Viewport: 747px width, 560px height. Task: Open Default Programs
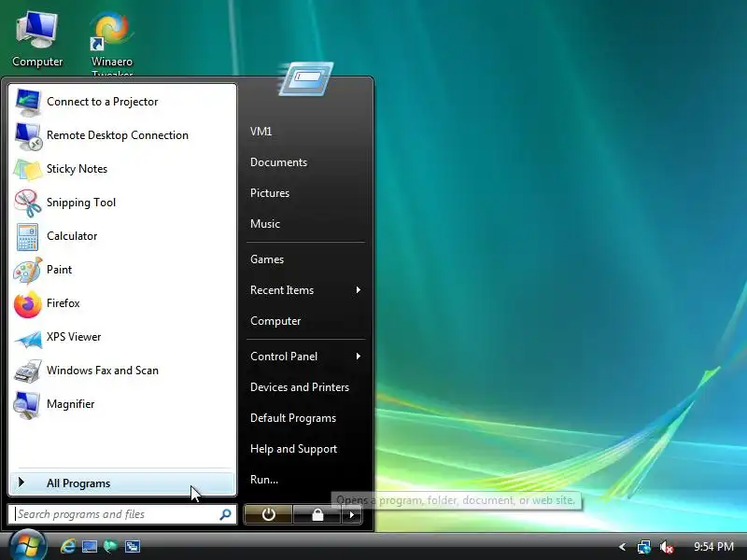tap(293, 418)
